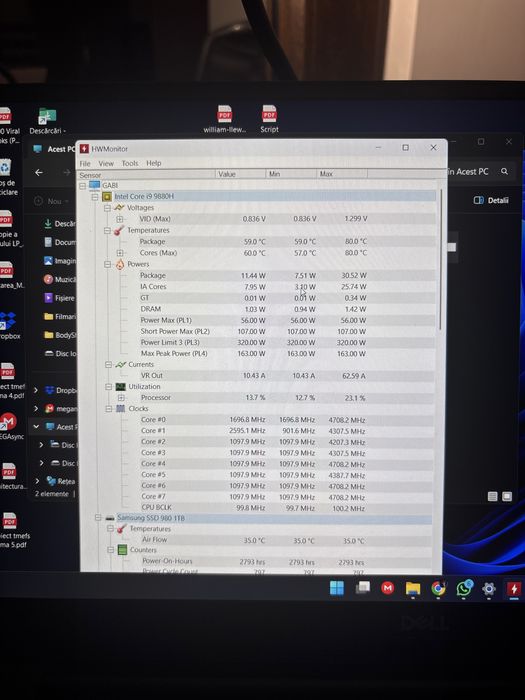Collapse the Powers section

pyautogui.click(x=108, y=264)
